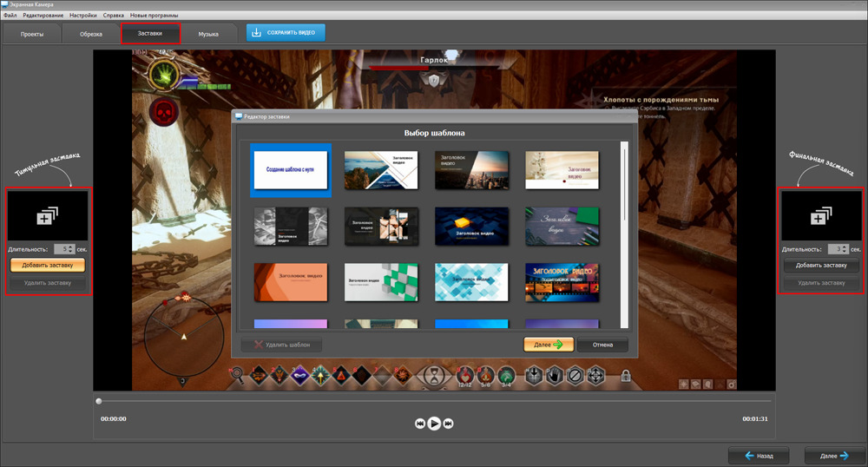Viewport: 868px width, 467px height.
Task: Click the four-arrows move icon in game hotbar
Action: click(595, 376)
